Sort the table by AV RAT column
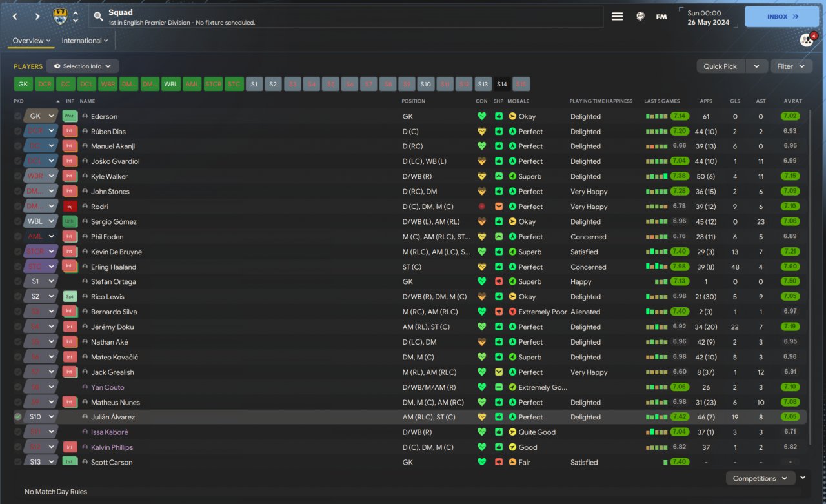Screen dimensions: 826x504 (792, 101)
